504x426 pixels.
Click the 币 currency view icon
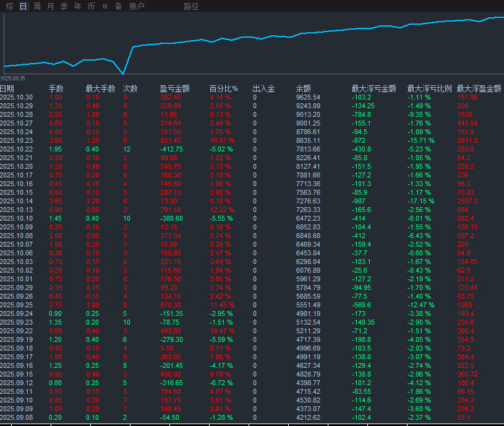tap(90, 6)
